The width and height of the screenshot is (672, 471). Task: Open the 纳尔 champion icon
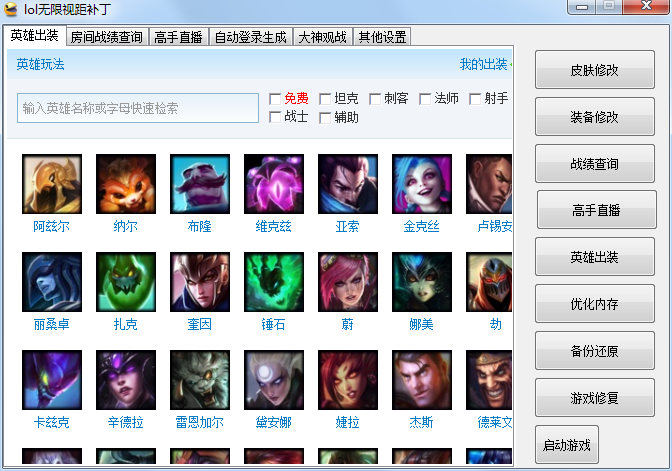pos(126,184)
